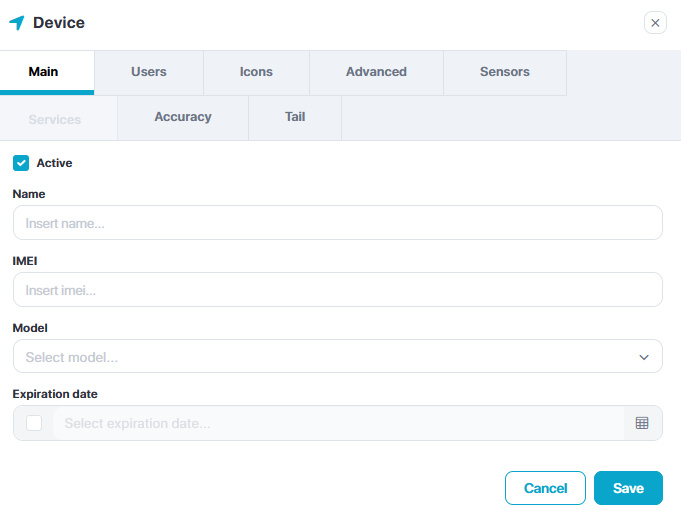This screenshot has height=519, width=681.
Task: View the Tail tab
Action: tap(295, 117)
